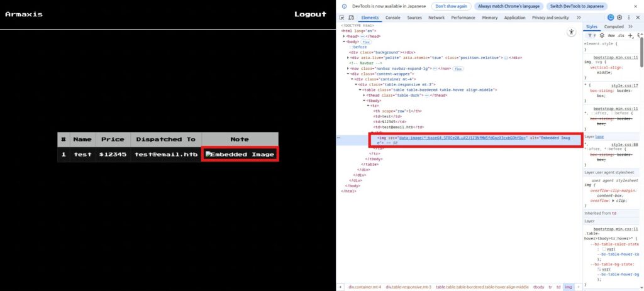Open the DevTools three-dot customize menu
Image resolution: width=644 pixels, height=291 pixels.
pyautogui.click(x=628, y=18)
